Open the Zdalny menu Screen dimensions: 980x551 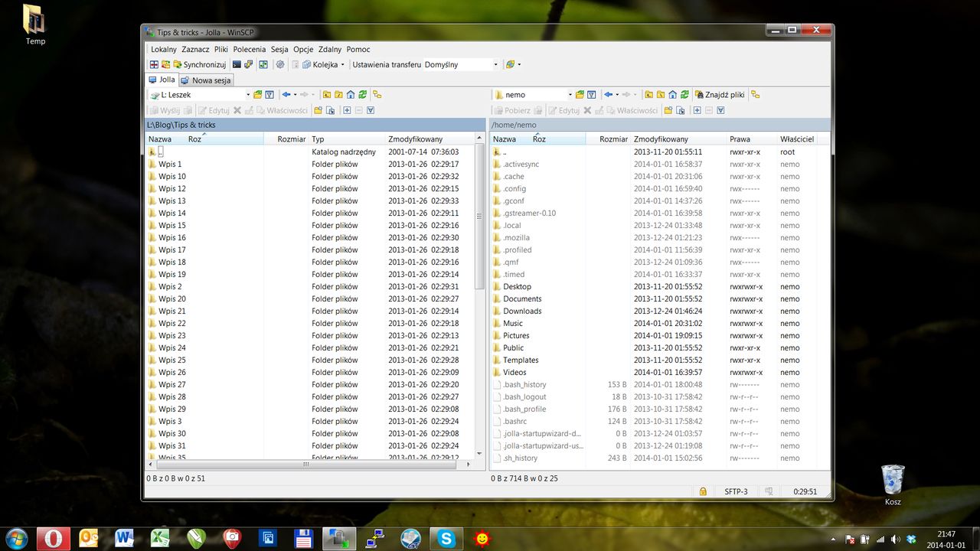[330, 49]
